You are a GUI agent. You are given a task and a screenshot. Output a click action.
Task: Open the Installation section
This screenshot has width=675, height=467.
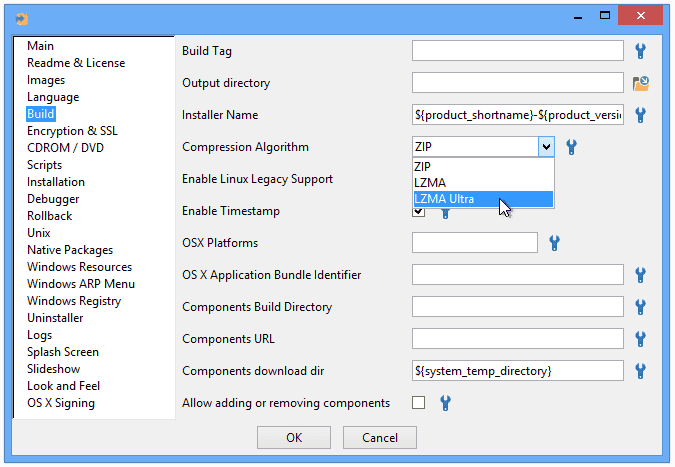(x=56, y=182)
